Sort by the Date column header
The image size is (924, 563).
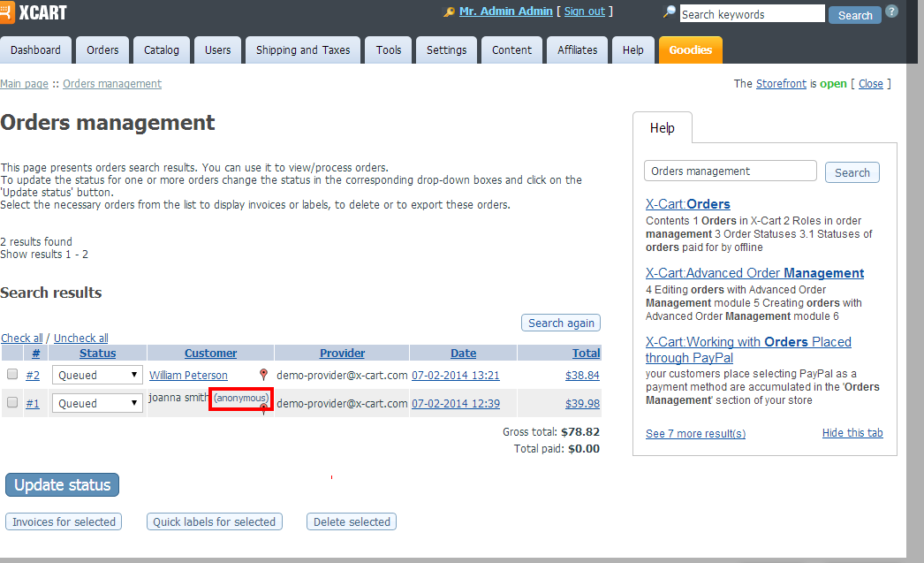point(463,354)
